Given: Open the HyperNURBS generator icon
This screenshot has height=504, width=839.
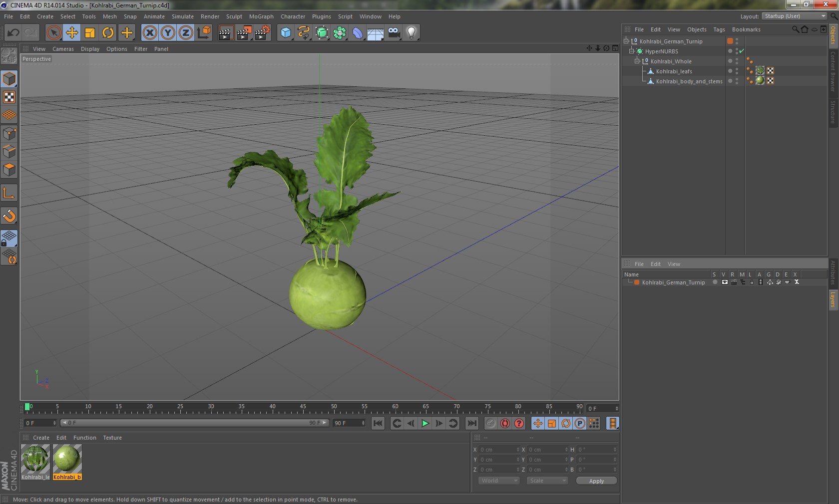Looking at the screenshot, I should (322, 33).
